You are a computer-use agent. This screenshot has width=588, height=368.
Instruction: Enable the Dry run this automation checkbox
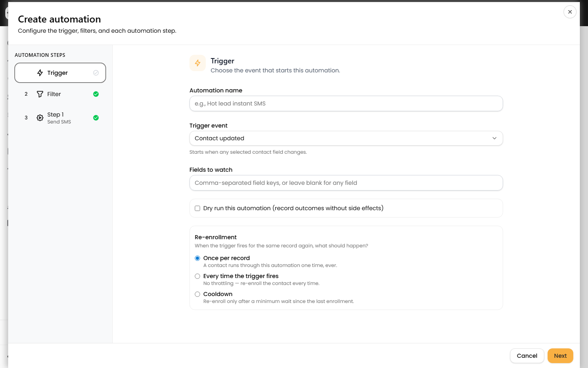click(x=198, y=208)
